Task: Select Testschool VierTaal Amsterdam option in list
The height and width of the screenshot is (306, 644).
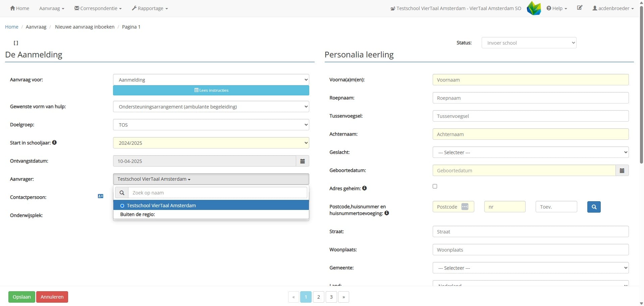Action: pyautogui.click(x=211, y=205)
